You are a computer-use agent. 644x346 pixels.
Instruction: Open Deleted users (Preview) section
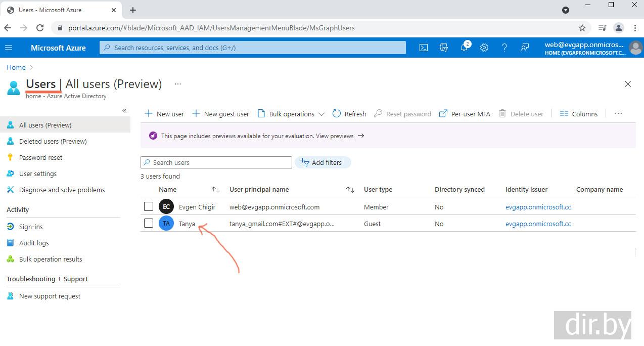click(x=53, y=141)
